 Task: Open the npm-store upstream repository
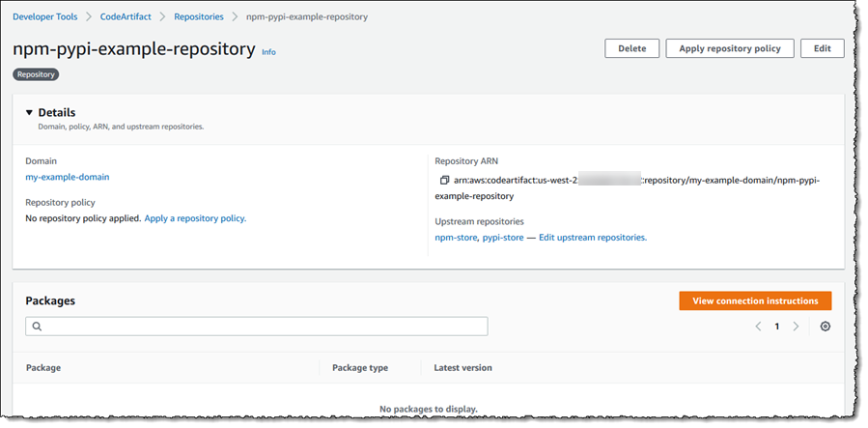click(x=456, y=238)
